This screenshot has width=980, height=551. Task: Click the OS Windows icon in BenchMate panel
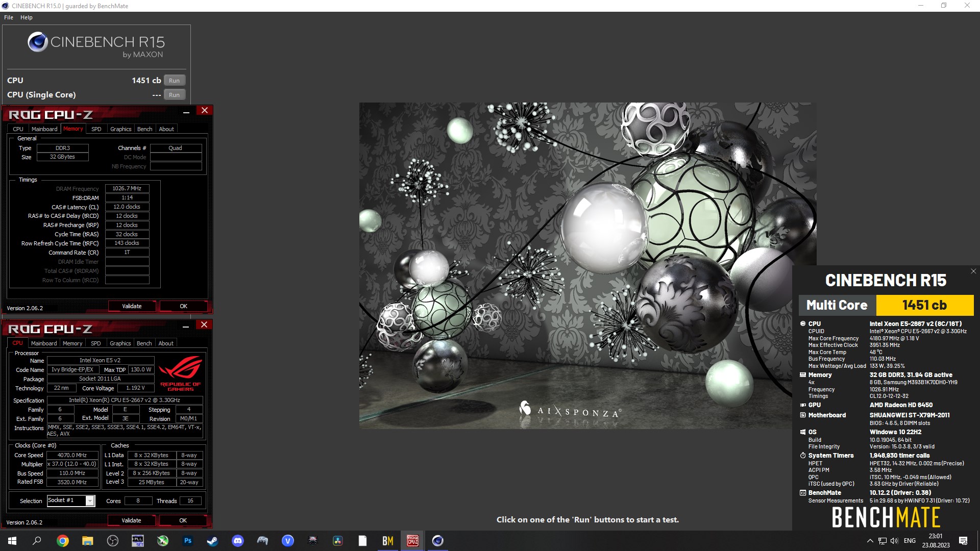coord(803,432)
